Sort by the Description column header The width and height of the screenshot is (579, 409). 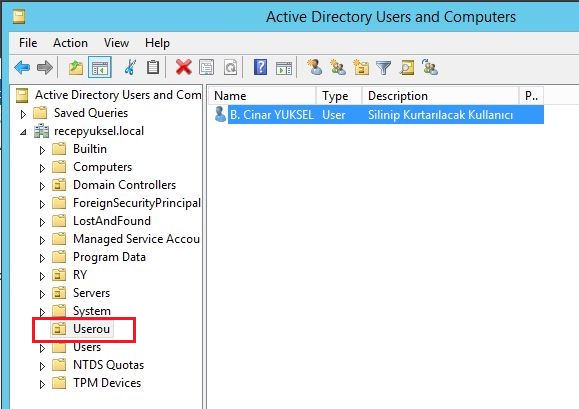tap(440, 96)
